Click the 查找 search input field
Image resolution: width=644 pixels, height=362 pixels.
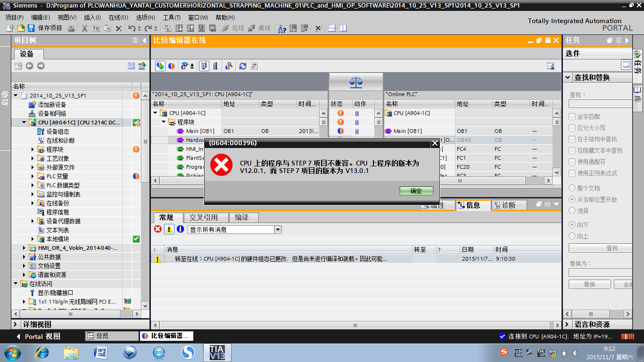click(600, 104)
